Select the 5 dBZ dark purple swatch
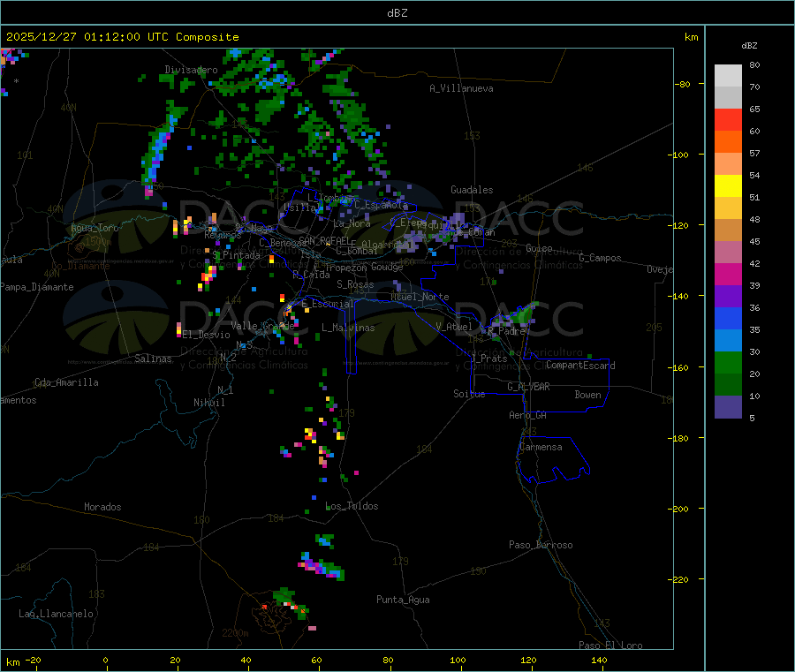The width and height of the screenshot is (795, 672). (728, 407)
